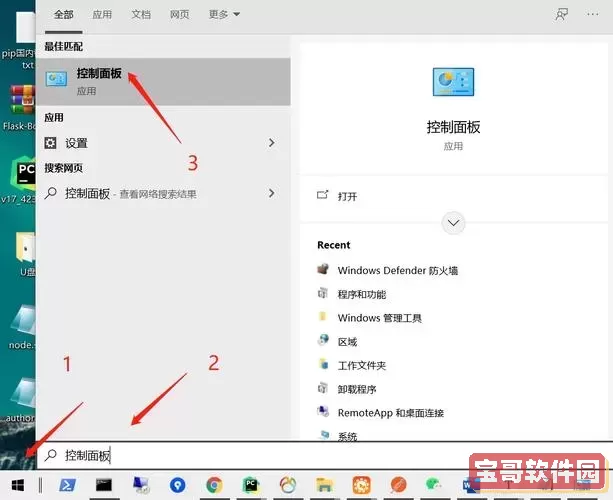The width and height of the screenshot is (613, 500).
Task: Open the Windows Start button
Action: (18, 485)
